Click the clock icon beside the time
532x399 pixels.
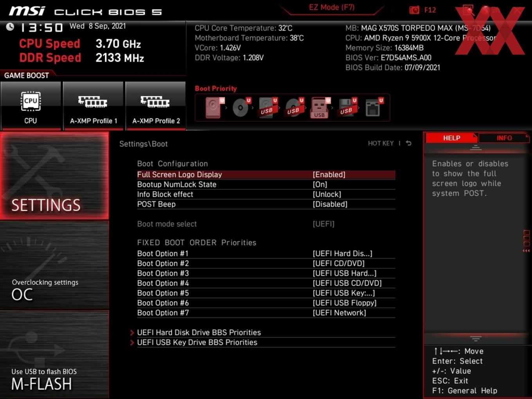tap(10, 27)
